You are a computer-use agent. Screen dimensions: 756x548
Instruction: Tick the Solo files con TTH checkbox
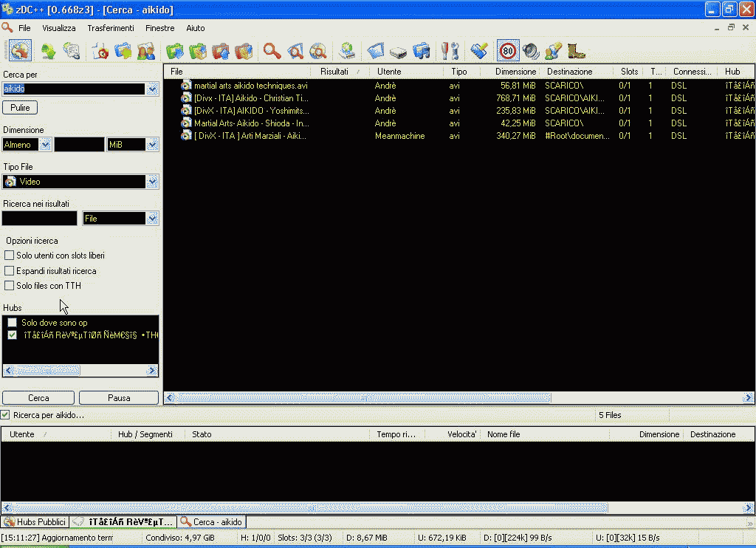tap(10, 286)
